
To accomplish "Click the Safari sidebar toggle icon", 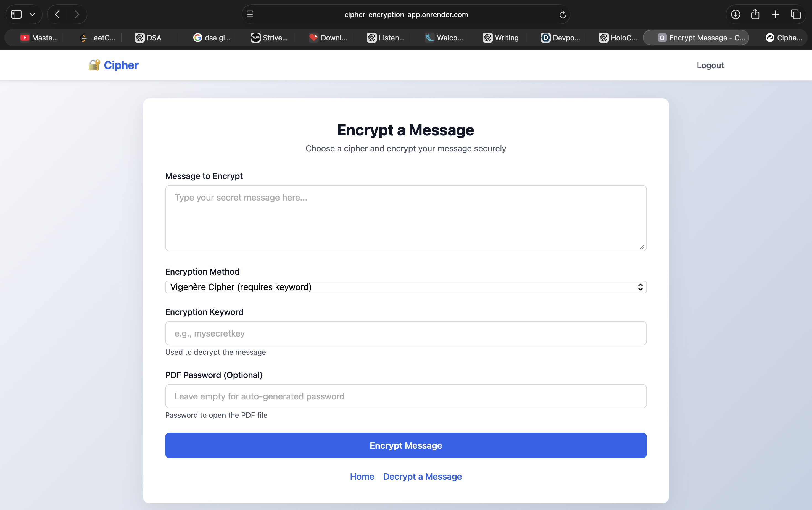I will coord(16,14).
